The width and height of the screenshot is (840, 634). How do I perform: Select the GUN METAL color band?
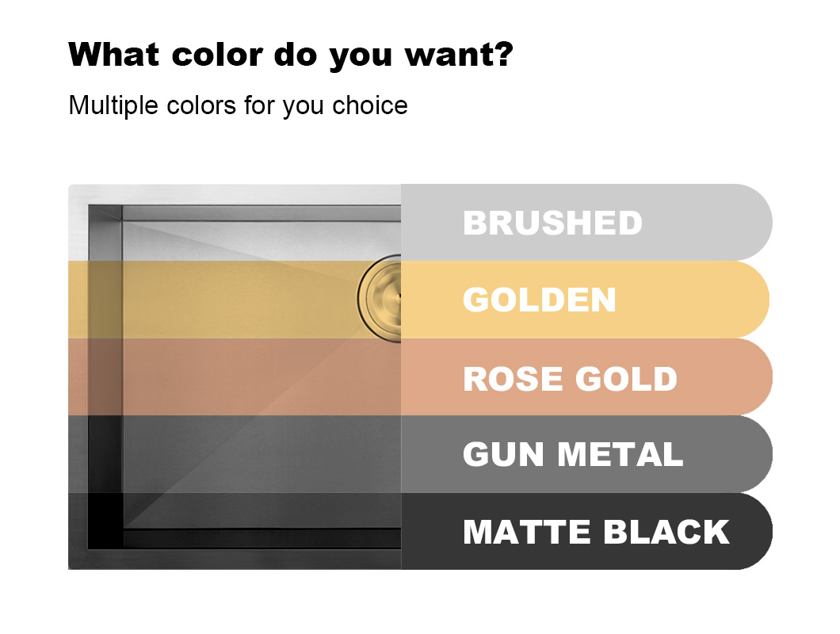point(586,454)
